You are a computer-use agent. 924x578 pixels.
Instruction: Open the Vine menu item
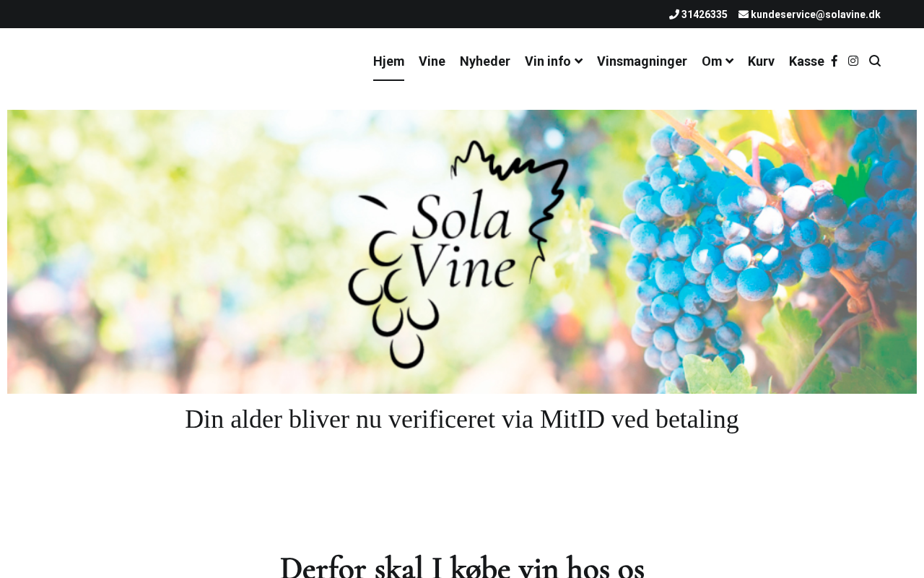[x=432, y=61]
